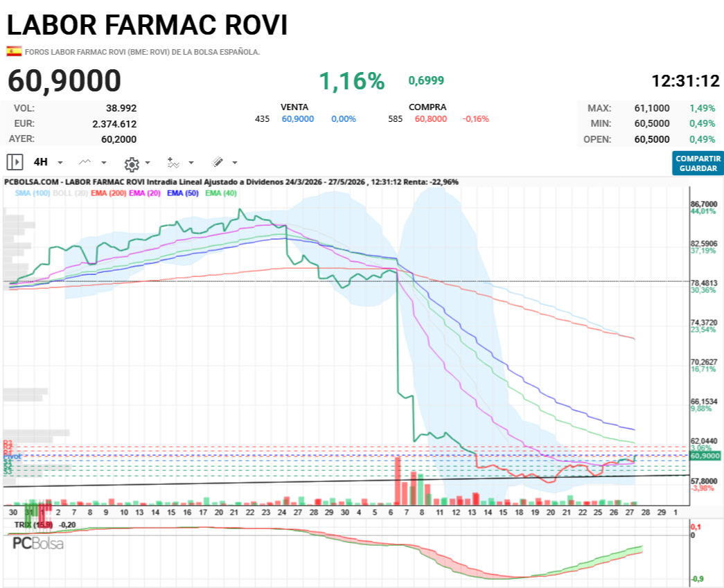The image size is (724, 588).
Task: Click the VENTA price 60,9000
Action: click(298, 118)
